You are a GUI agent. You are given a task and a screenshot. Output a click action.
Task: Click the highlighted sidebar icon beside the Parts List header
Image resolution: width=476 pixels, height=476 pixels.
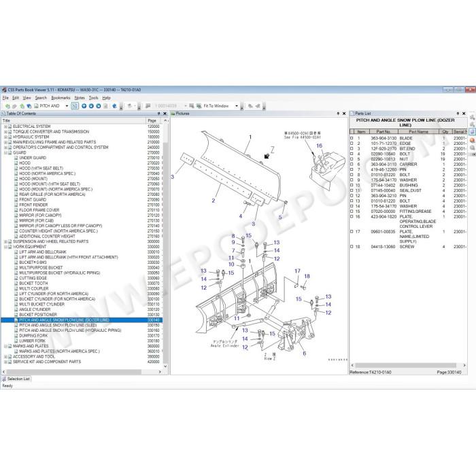472,132
